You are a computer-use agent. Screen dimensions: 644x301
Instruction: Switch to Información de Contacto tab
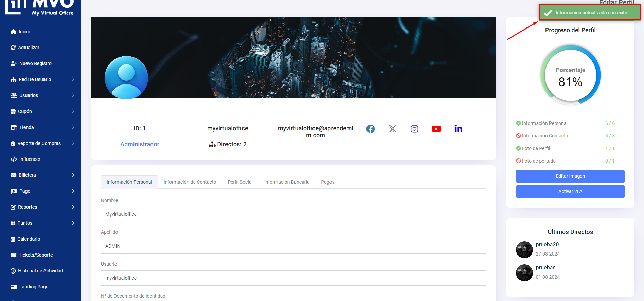(x=190, y=182)
